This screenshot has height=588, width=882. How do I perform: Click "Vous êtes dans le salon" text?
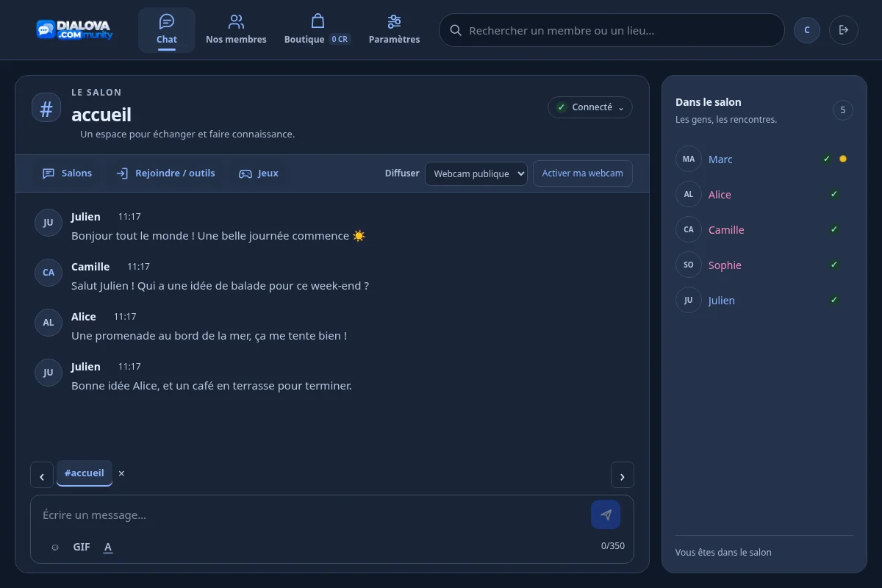click(x=723, y=553)
